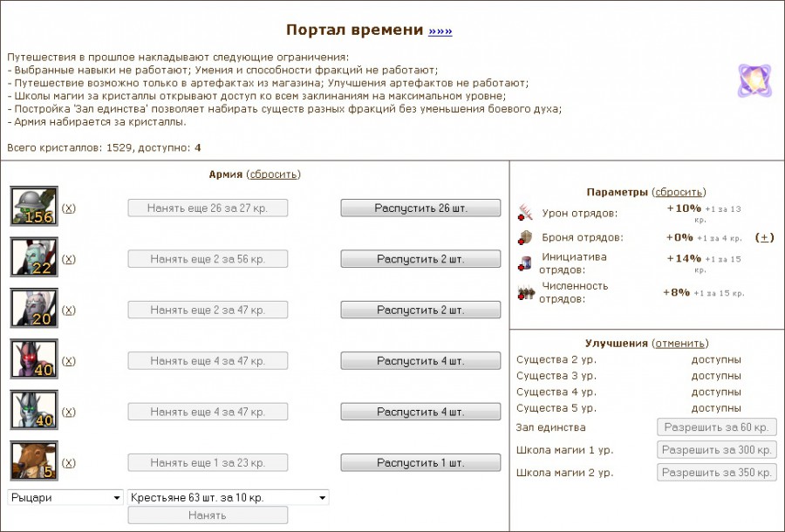Select the horned beast portrait with 5 units
The height and width of the screenshot is (532, 785).
pos(34,461)
